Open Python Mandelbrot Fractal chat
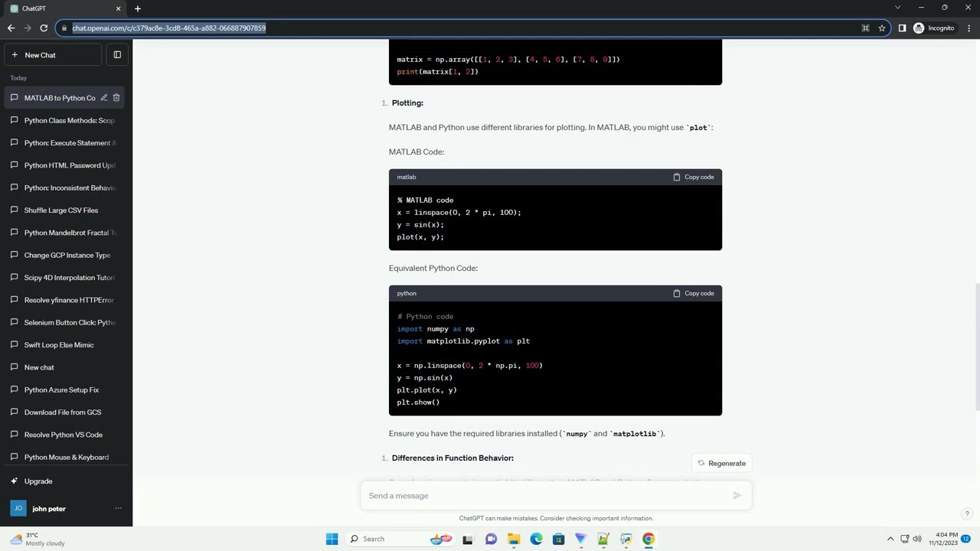This screenshot has height=551, width=980. pyautogui.click(x=66, y=233)
